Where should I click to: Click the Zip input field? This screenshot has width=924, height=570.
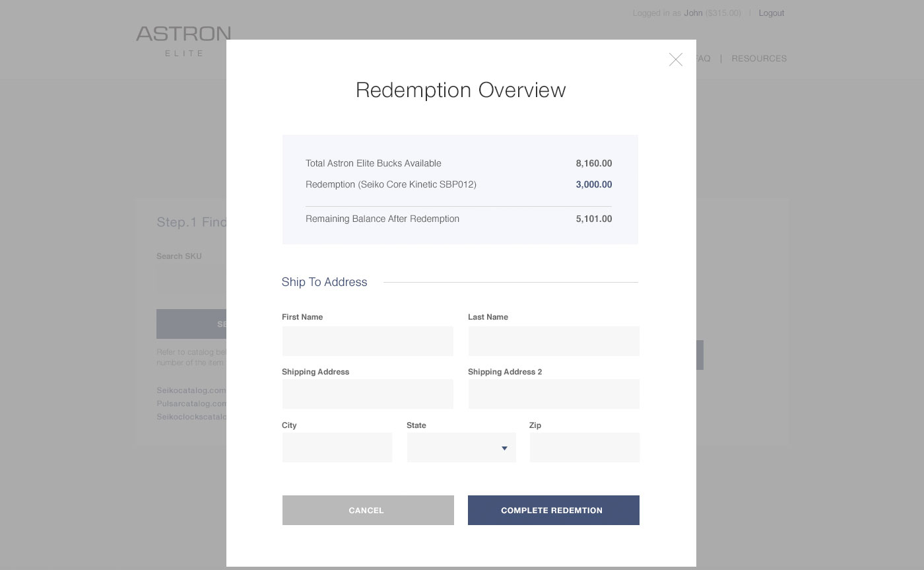pos(585,448)
